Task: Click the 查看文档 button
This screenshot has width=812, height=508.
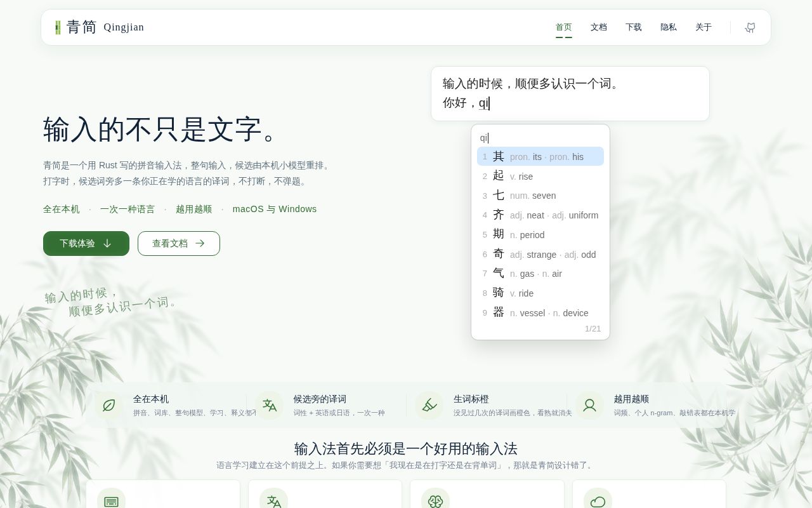Action: (x=179, y=244)
